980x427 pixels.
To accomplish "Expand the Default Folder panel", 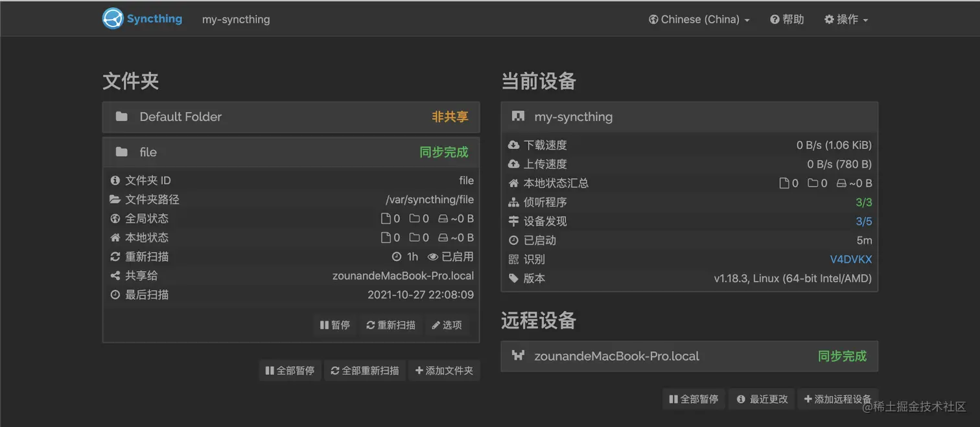I will point(291,117).
